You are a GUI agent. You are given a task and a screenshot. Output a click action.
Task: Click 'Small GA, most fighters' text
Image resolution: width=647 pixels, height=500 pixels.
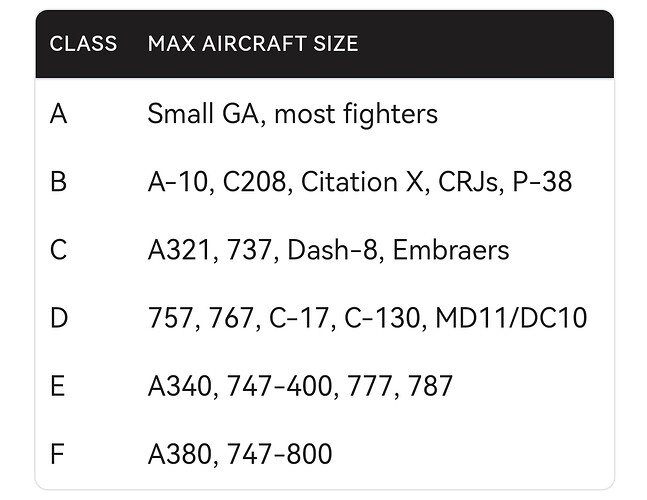pyautogui.click(x=293, y=114)
